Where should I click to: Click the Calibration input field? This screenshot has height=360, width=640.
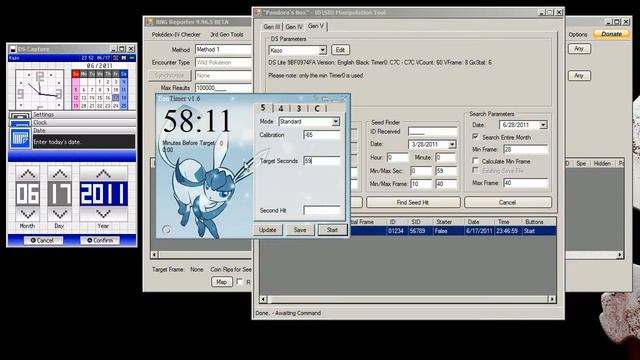322,135
